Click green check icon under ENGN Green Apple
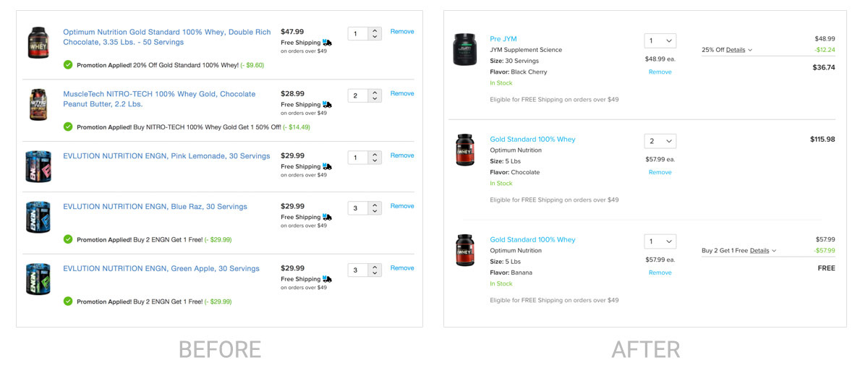The height and width of the screenshot is (368, 868). (68, 301)
